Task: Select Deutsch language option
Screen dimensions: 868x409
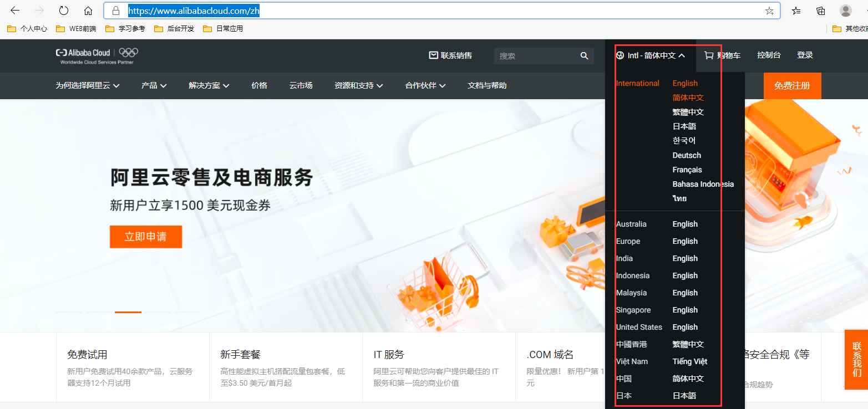Action: 687,155
